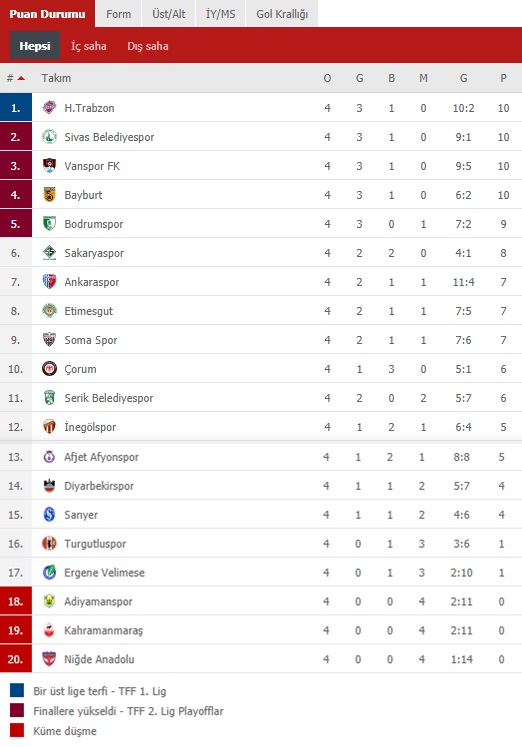This screenshot has height=747, width=522.
Task: Click the Sarıyer blue badge icon
Action: click(x=49, y=515)
